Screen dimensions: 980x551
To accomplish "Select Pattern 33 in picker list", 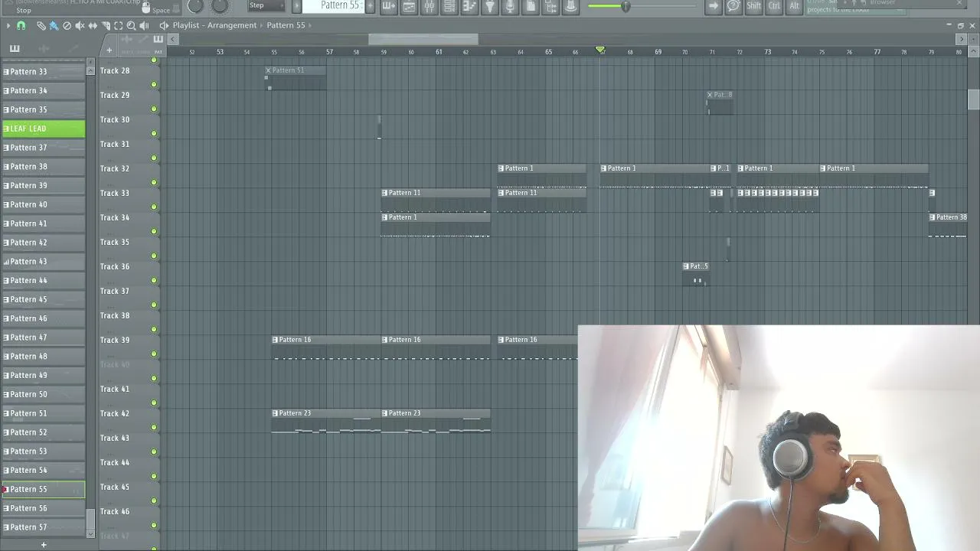I will [44, 71].
